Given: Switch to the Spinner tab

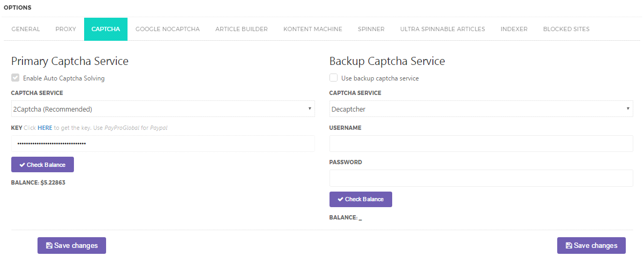Looking at the screenshot, I should [x=371, y=29].
